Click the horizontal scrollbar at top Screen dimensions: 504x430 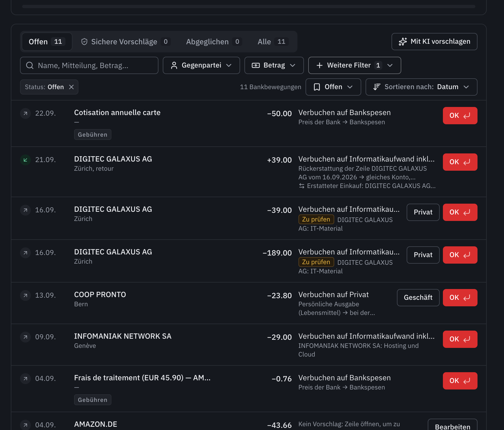(249, 6)
